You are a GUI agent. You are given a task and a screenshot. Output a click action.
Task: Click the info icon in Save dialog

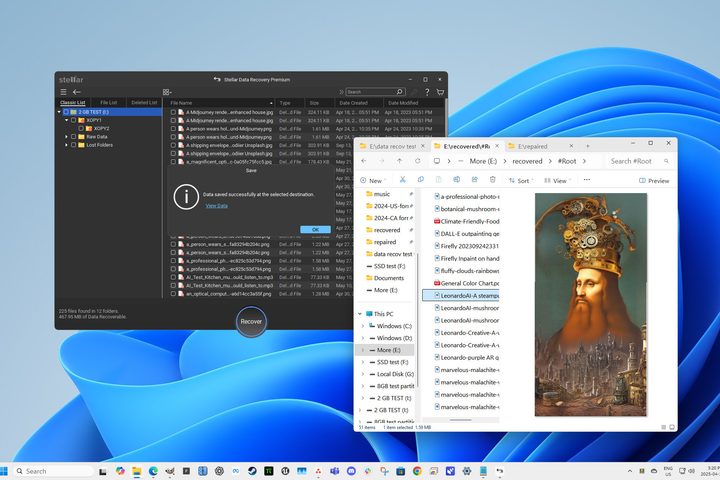(186, 197)
